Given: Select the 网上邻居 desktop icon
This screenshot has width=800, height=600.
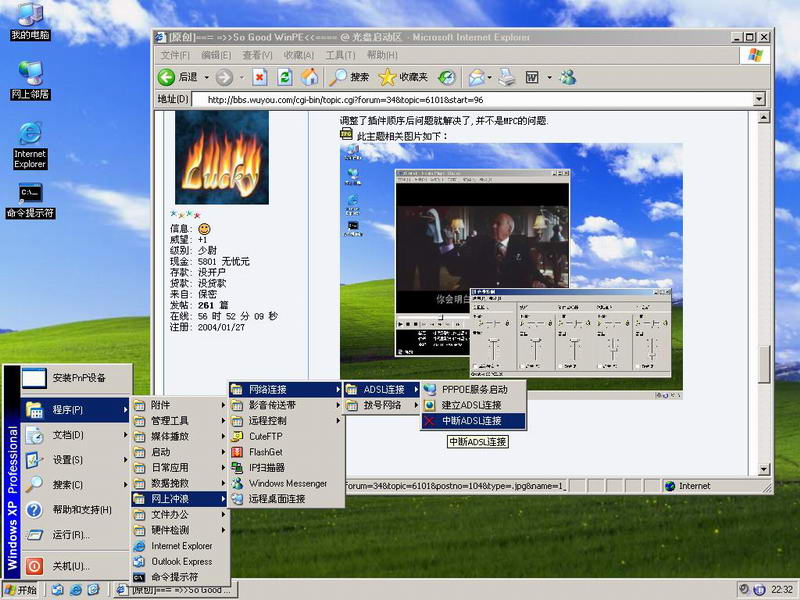Looking at the screenshot, I should (30, 80).
